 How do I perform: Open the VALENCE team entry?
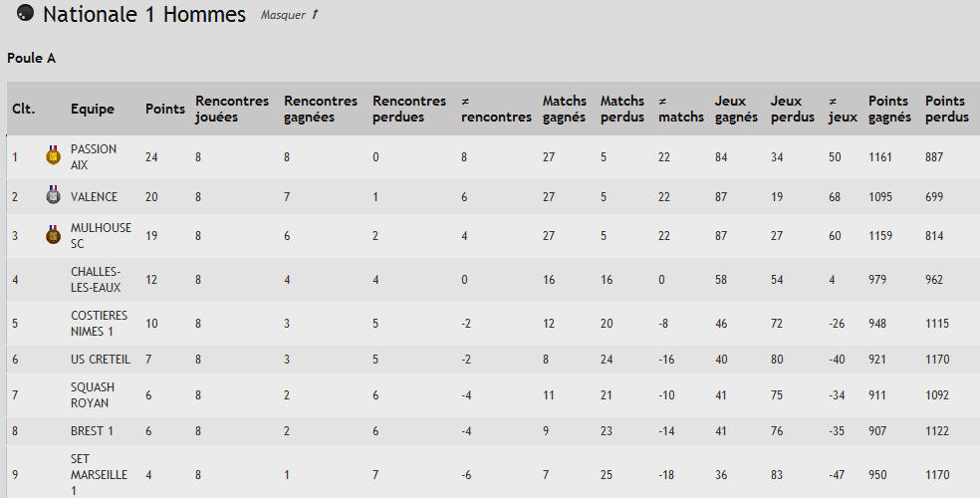click(94, 197)
